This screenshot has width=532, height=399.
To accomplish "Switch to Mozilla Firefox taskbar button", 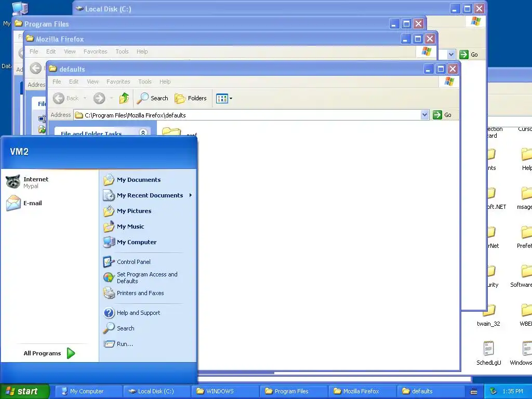I will [x=362, y=391].
